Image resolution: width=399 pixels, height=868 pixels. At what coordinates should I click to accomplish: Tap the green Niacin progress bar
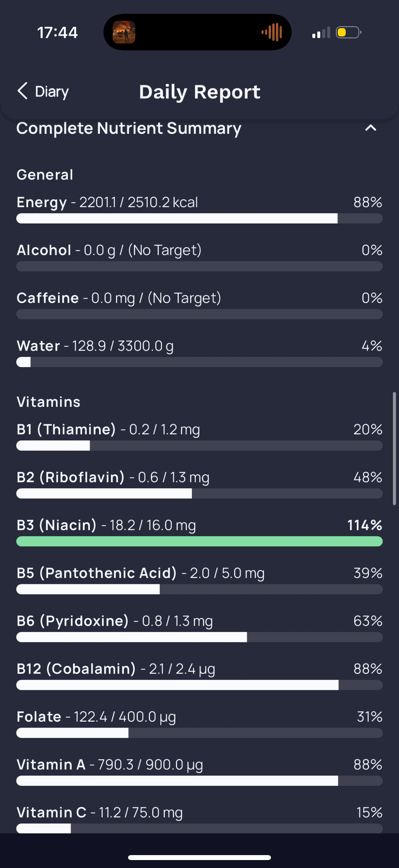(199, 542)
